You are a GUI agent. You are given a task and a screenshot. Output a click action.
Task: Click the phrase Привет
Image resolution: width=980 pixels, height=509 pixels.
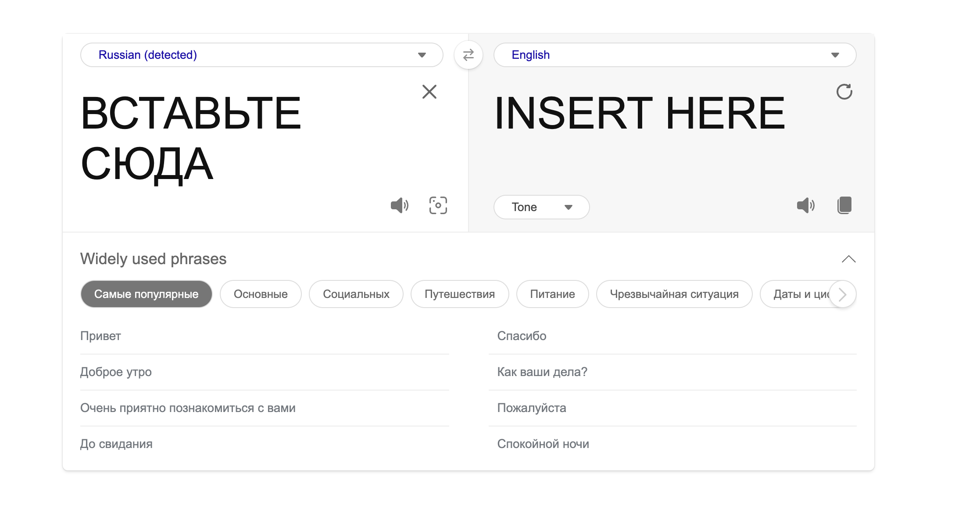(100, 336)
